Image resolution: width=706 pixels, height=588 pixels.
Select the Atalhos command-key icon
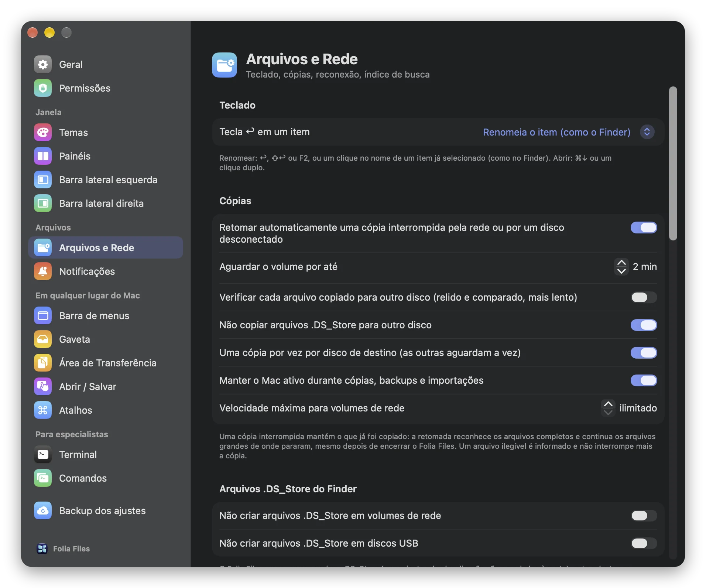click(43, 410)
